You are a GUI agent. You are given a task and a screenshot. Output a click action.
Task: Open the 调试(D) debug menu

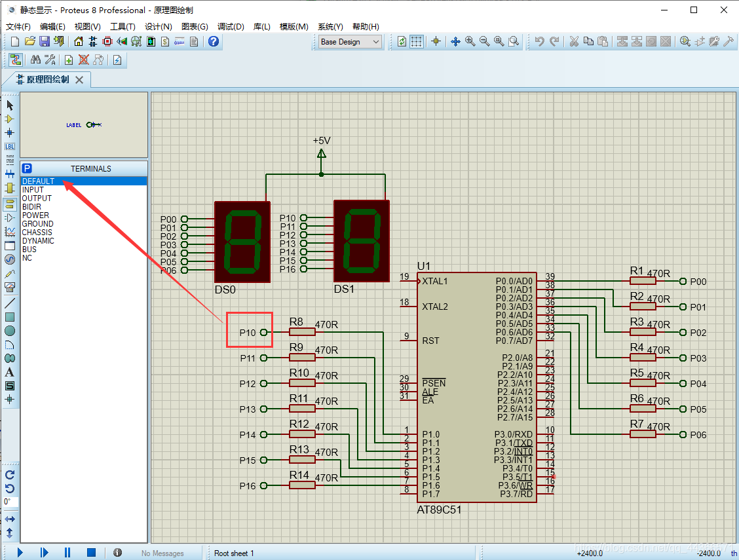(x=231, y=26)
